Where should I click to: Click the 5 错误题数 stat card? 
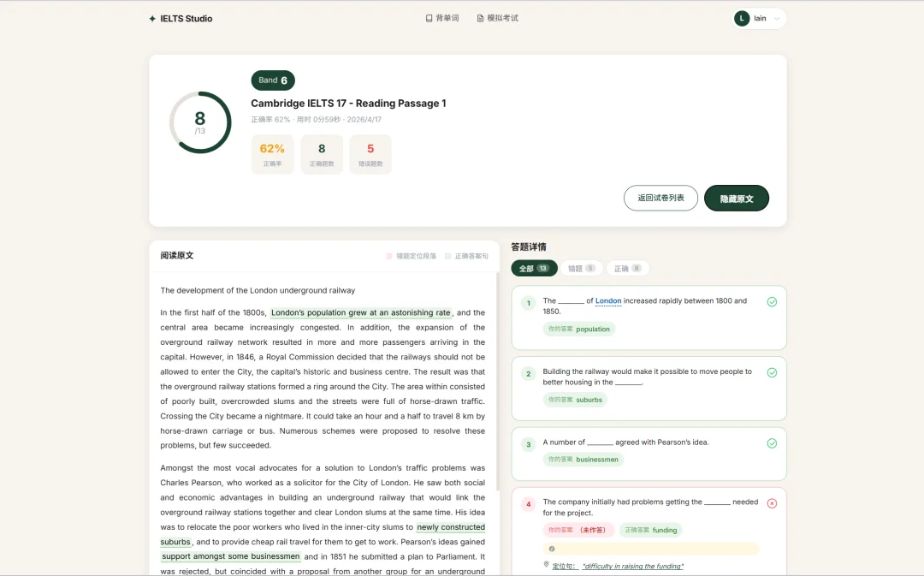[x=370, y=154]
